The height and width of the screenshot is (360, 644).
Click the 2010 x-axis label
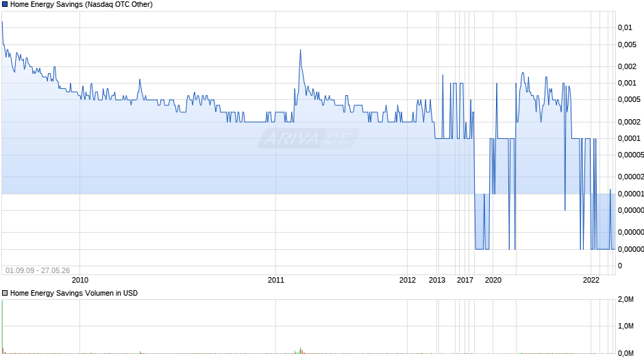[80, 280]
